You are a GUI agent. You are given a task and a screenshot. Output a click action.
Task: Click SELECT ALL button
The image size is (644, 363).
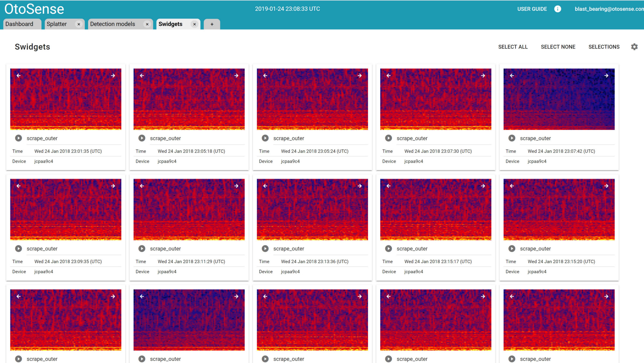point(513,47)
